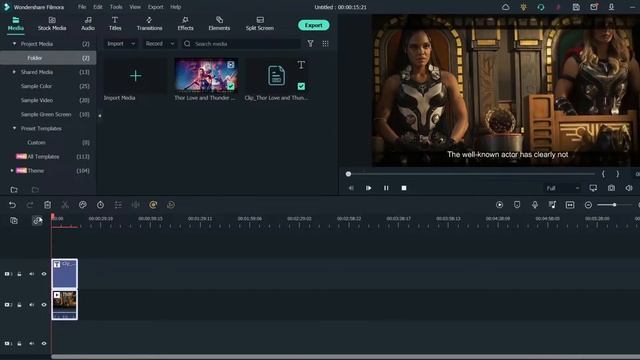Open the Help menu
The height and width of the screenshot is (360, 640).
[x=176, y=7]
